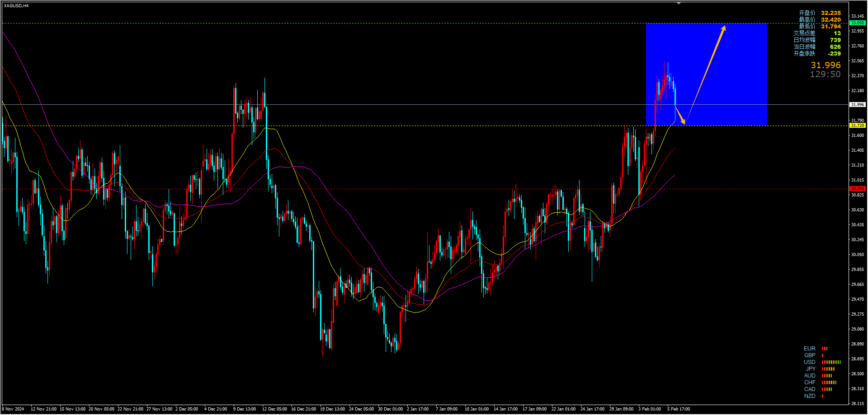Select the yellow 31.720 price level label
868x415 pixels.
click(x=858, y=125)
